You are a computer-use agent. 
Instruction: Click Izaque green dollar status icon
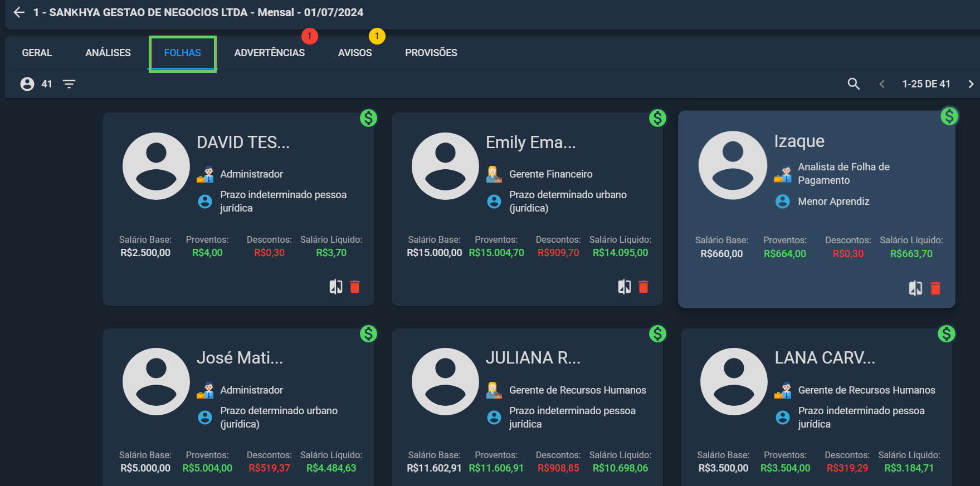pyautogui.click(x=949, y=116)
